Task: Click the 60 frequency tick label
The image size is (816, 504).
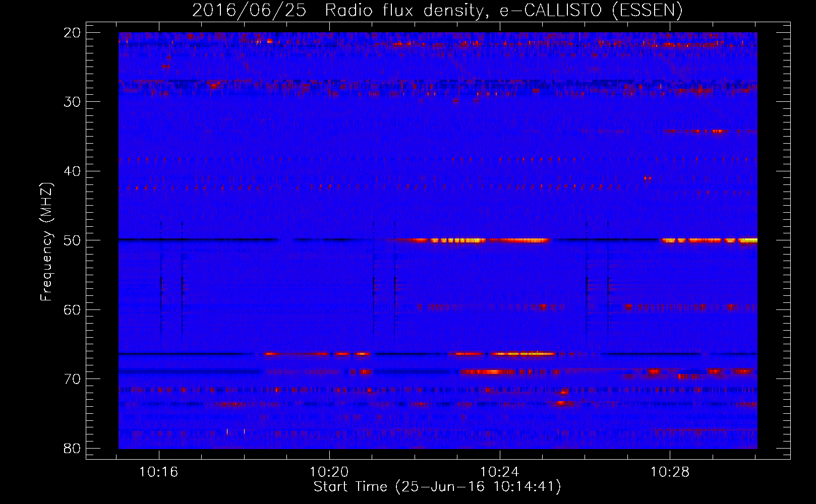Action: coord(72,309)
